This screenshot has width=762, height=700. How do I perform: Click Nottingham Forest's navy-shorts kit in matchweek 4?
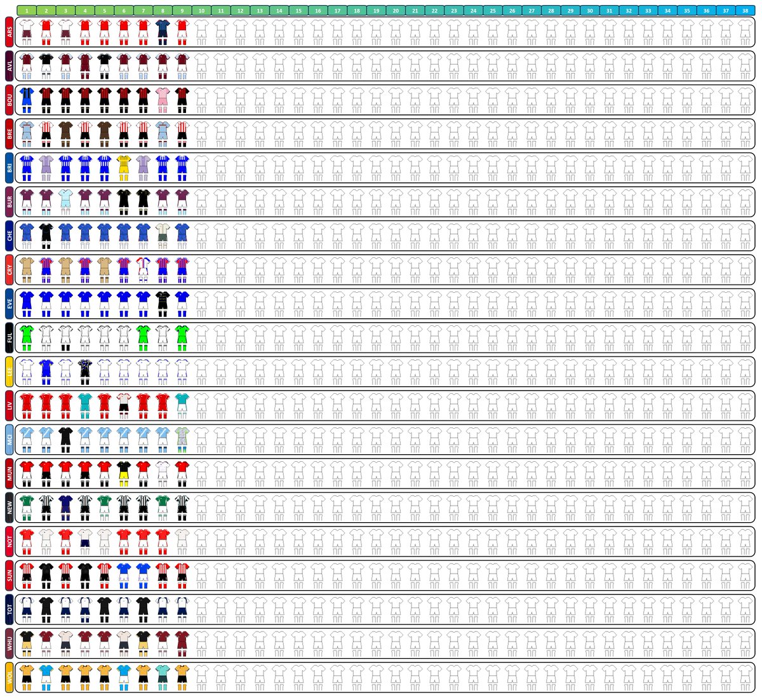tap(85, 542)
